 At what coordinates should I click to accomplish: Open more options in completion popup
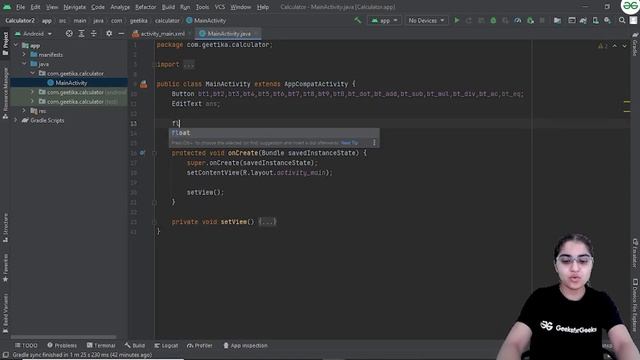click(x=374, y=142)
